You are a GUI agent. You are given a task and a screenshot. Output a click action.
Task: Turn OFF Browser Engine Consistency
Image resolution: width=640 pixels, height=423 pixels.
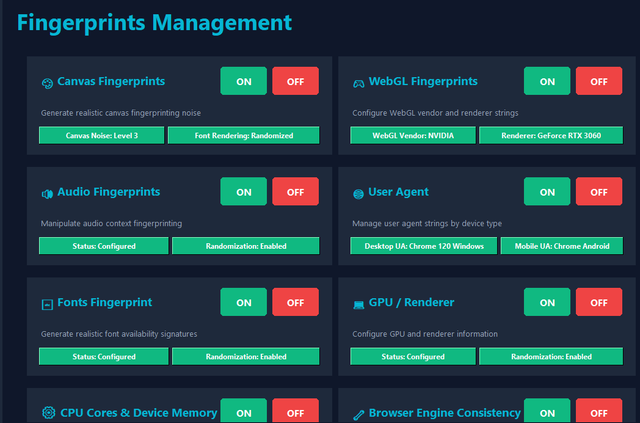[599, 412]
